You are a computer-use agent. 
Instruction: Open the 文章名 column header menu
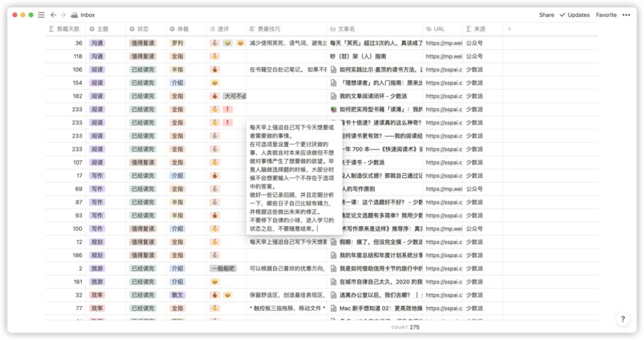[374, 29]
